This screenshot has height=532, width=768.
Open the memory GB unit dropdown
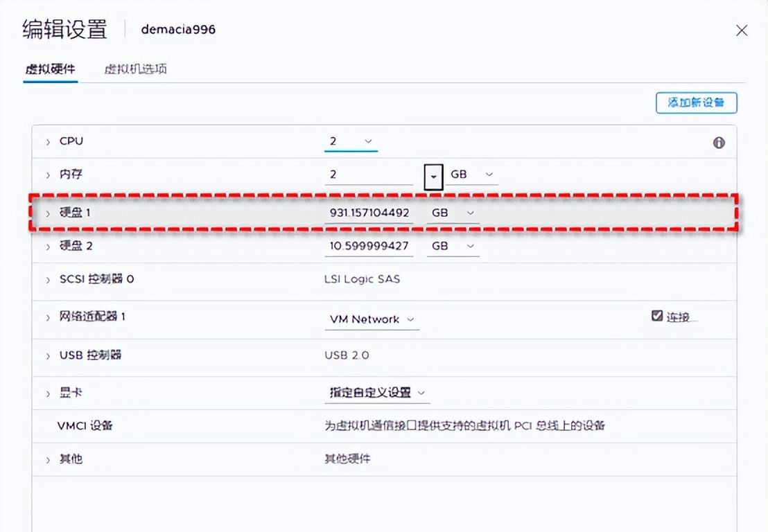coord(487,175)
